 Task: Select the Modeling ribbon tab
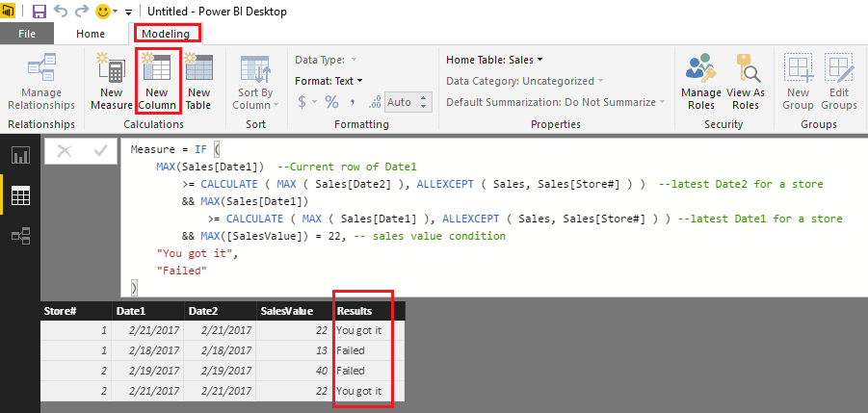[x=166, y=34]
